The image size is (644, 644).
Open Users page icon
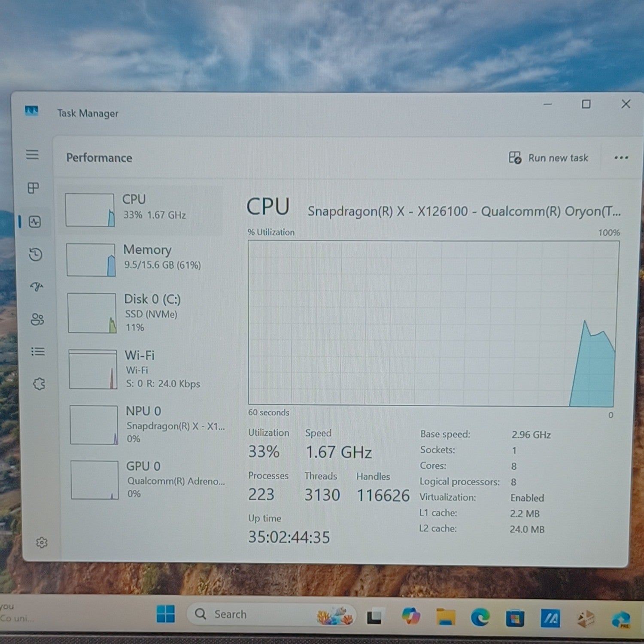tap(37, 319)
